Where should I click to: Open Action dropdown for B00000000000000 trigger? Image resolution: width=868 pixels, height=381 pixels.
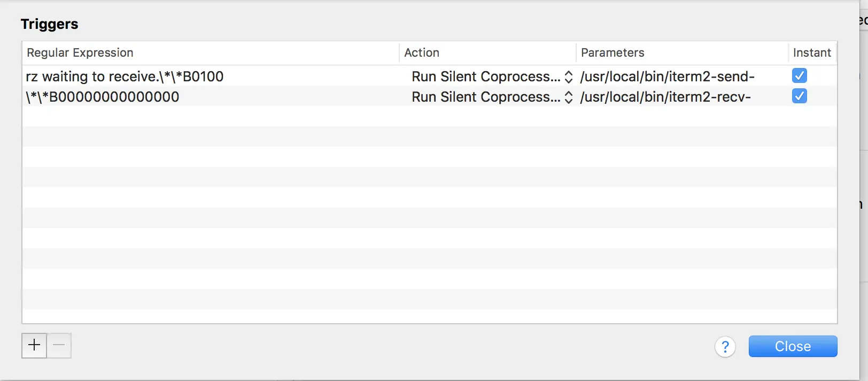(x=485, y=97)
